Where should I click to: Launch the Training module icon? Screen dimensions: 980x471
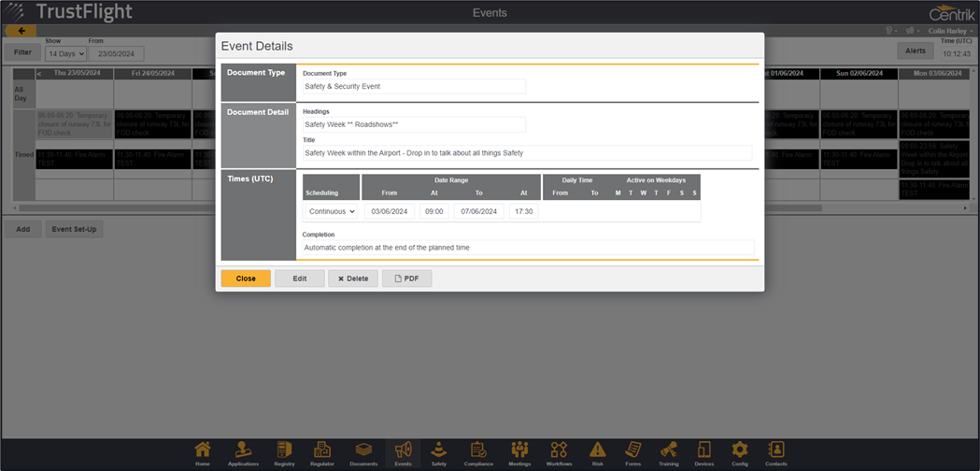pos(668,452)
